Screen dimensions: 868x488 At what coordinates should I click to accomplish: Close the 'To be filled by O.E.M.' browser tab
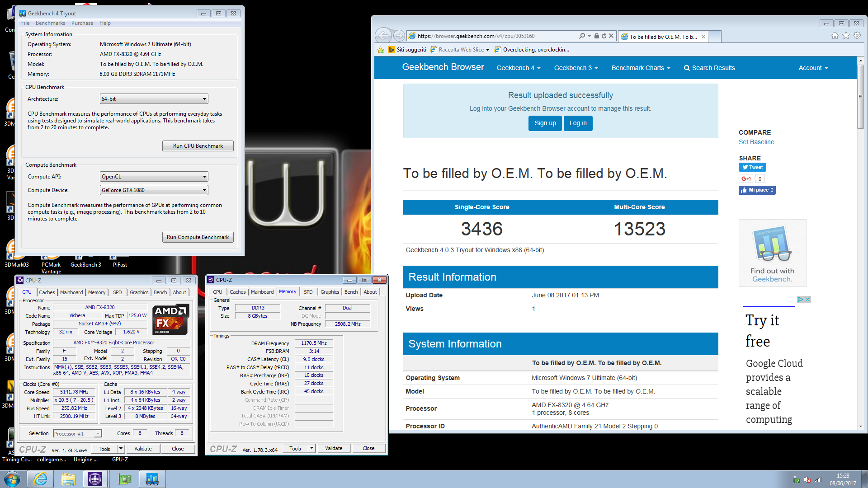(703, 37)
